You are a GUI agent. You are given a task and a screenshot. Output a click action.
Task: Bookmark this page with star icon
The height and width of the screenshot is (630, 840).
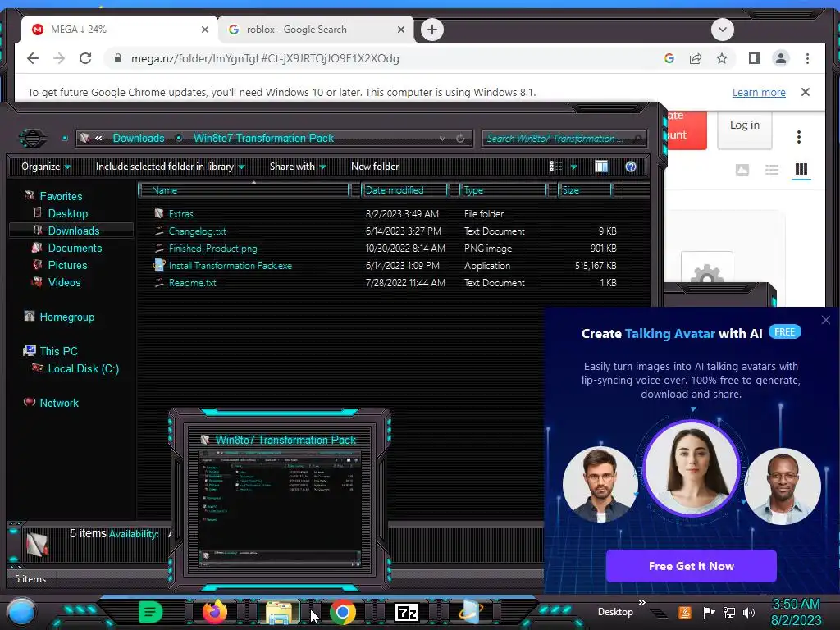722,58
